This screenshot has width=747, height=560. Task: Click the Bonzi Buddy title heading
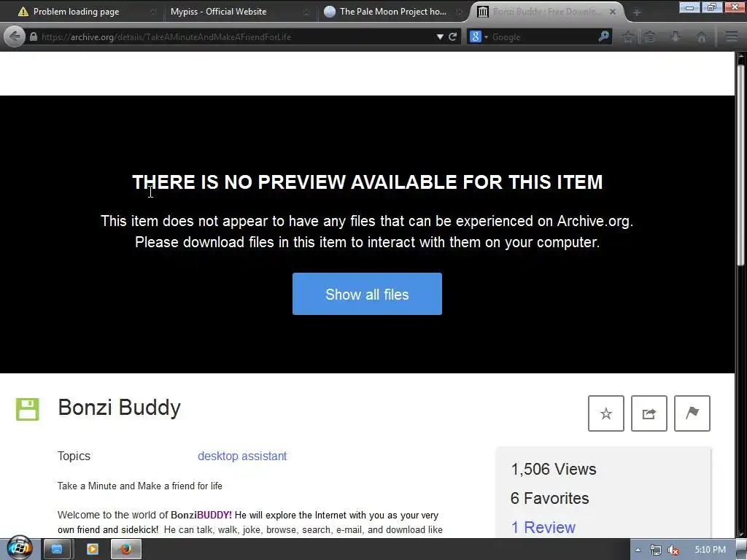[119, 408]
